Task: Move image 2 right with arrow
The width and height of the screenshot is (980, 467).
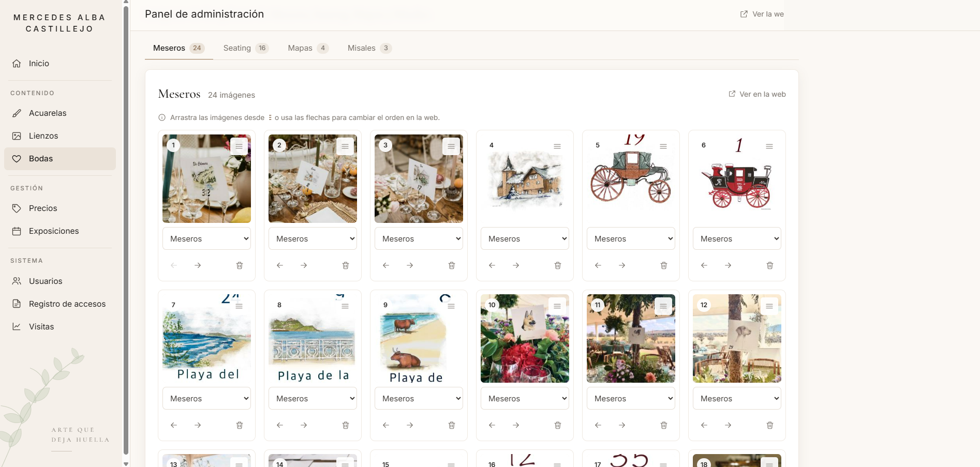Action: click(x=304, y=265)
